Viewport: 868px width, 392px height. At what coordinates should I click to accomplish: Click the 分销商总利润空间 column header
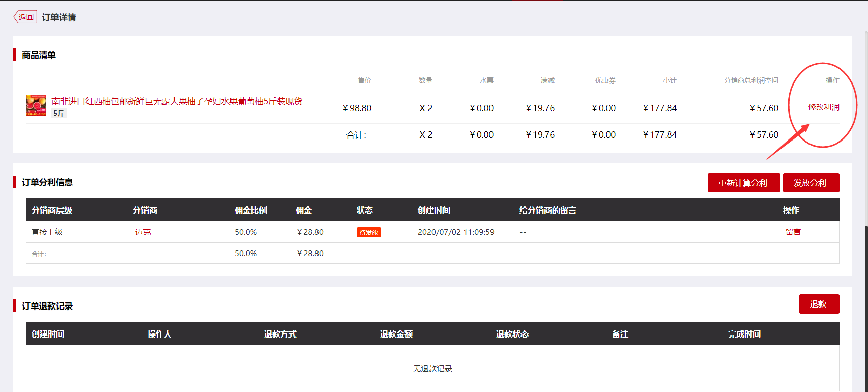point(750,80)
